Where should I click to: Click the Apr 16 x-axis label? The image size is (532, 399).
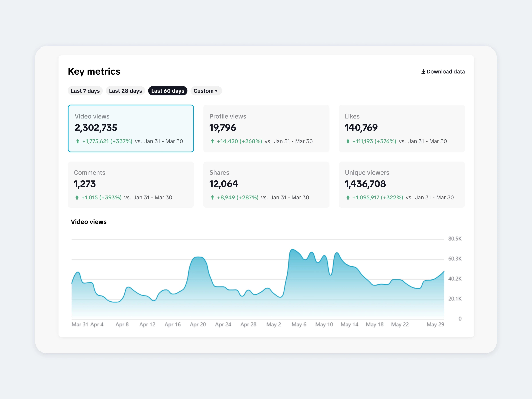(173, 325)
